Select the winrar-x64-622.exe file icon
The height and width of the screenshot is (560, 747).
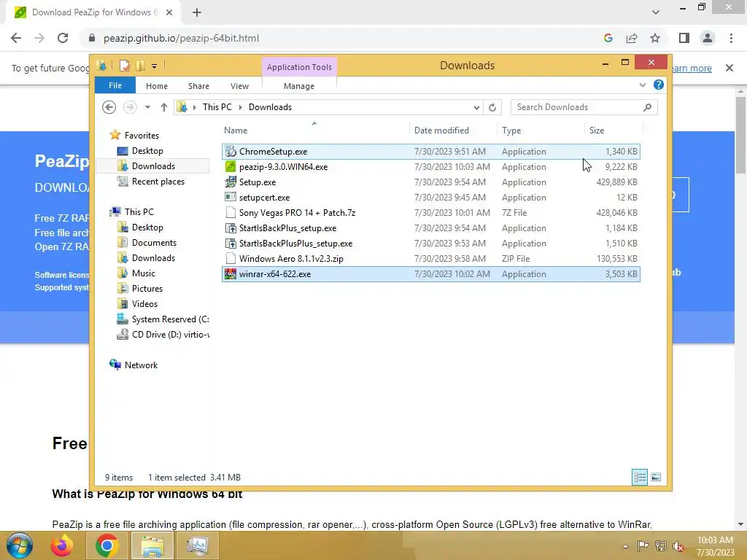[231, 274]
